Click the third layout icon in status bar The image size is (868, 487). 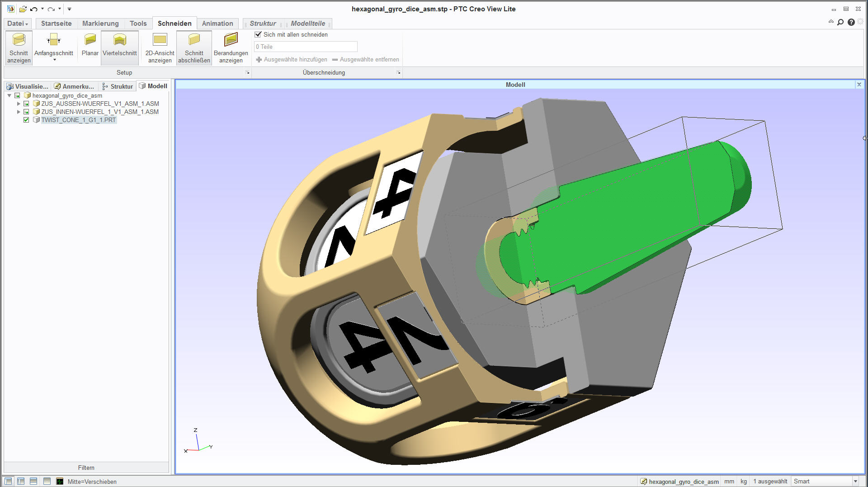click(33, 481)
